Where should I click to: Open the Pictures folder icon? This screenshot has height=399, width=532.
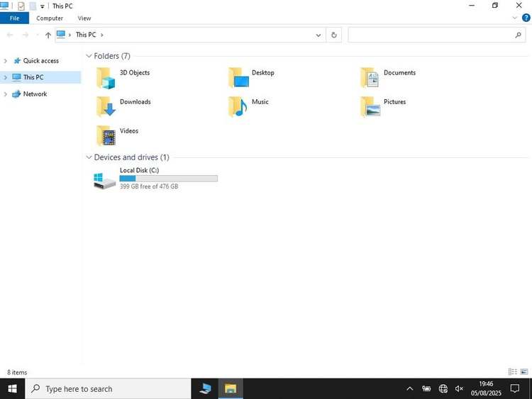coord(370,106)
